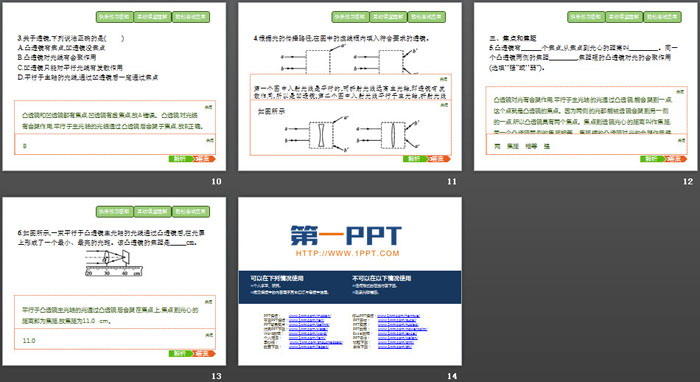Click slide number 12 label

[688, 181]
